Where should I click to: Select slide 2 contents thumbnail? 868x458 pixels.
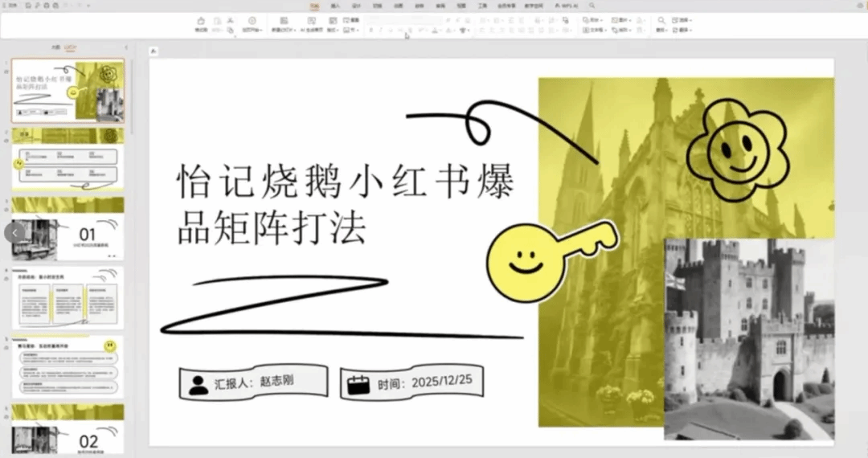coord(68,160)
